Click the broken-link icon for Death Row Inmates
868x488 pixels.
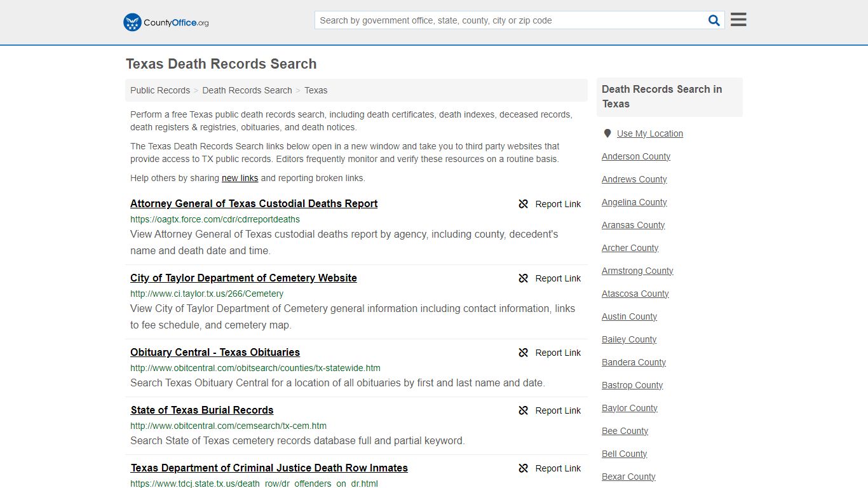coord(523,468)
